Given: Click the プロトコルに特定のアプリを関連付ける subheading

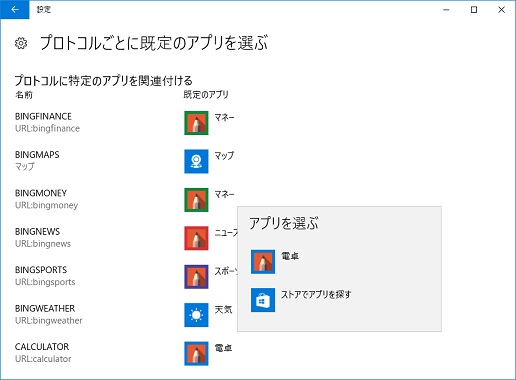Looking at the screenshot, I should [104, 81].
